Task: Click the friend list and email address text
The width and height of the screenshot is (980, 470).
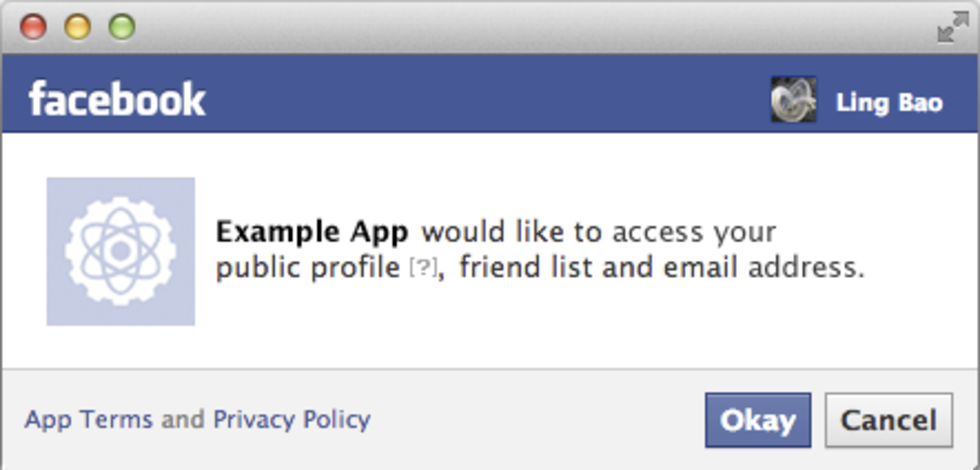Action: (662, 268)
